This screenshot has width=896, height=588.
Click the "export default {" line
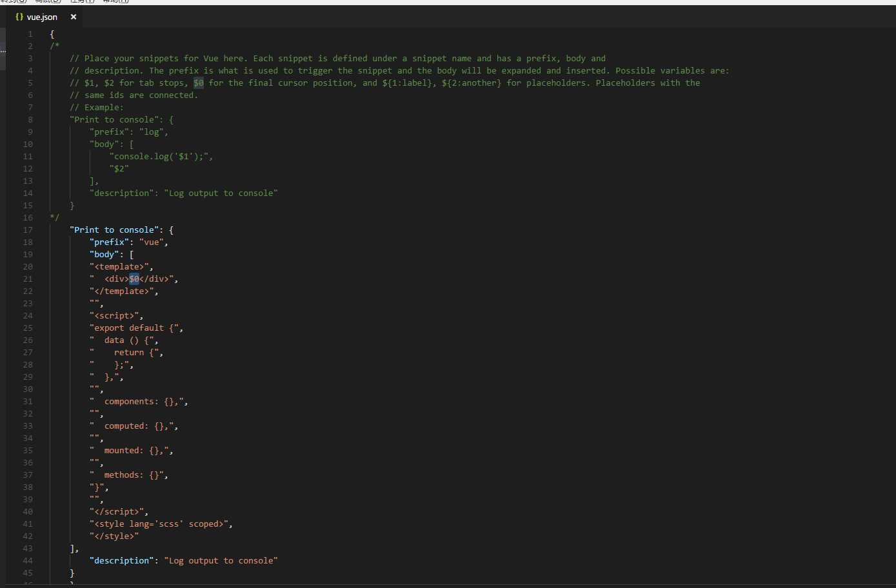point(137,328)
